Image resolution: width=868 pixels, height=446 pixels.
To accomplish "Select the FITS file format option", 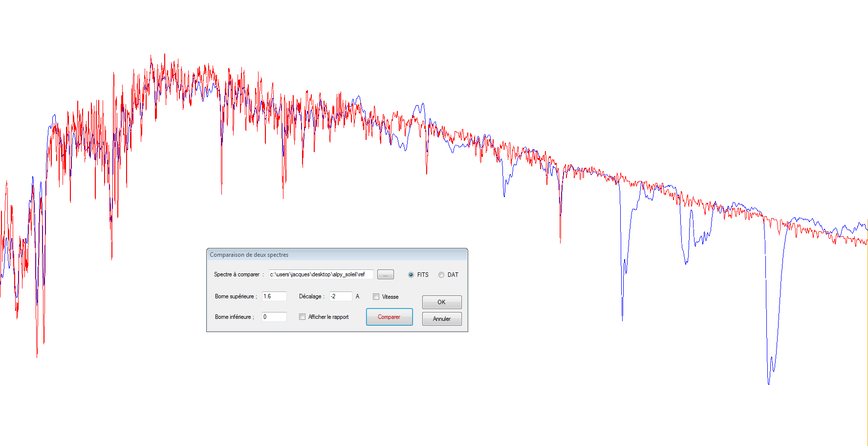I will pos(411,275).
